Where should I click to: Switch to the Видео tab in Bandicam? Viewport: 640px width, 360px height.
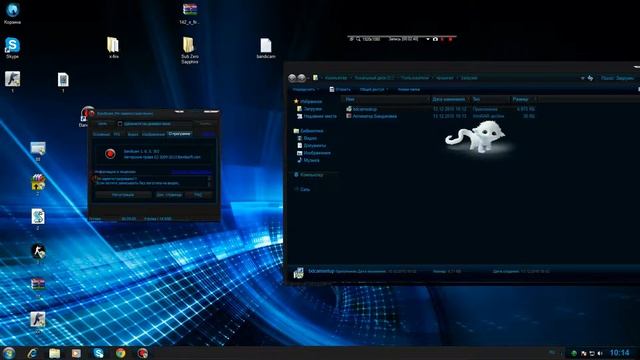[x=133, y=134]
